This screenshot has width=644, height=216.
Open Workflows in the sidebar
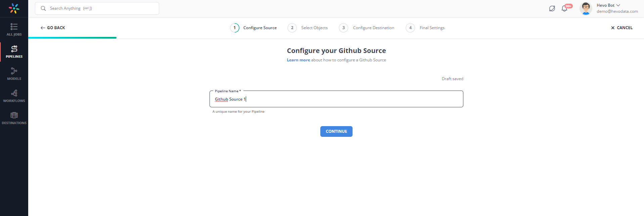coord(14,96)
